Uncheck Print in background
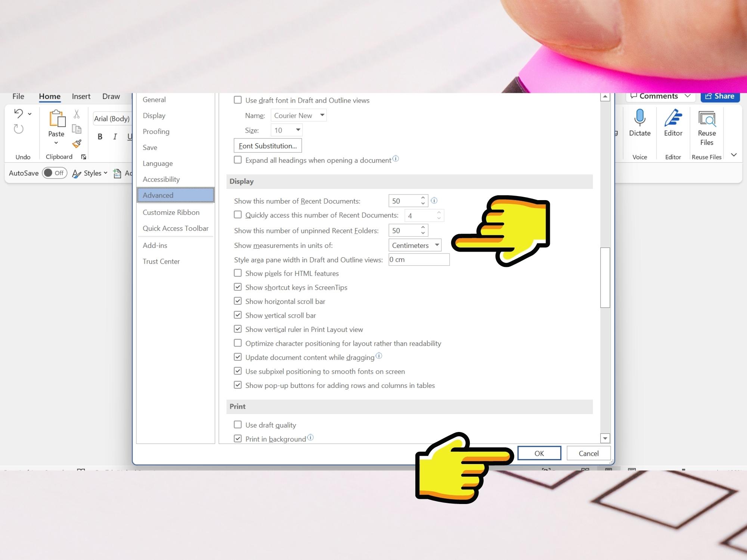The image size is (747, 560). tap(238, 439)
